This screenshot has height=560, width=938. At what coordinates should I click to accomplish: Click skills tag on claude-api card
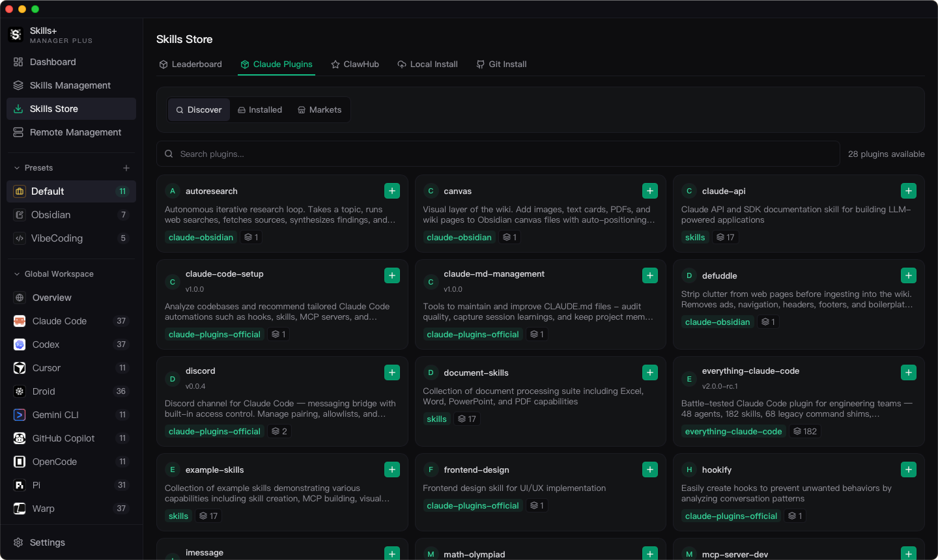pyautogui.click(x=695, y=238)
